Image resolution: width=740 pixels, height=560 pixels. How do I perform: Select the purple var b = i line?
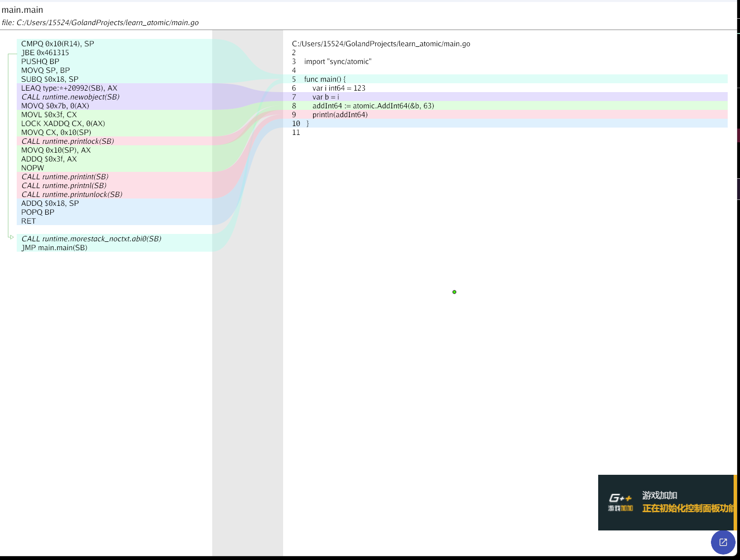point(325,97)
